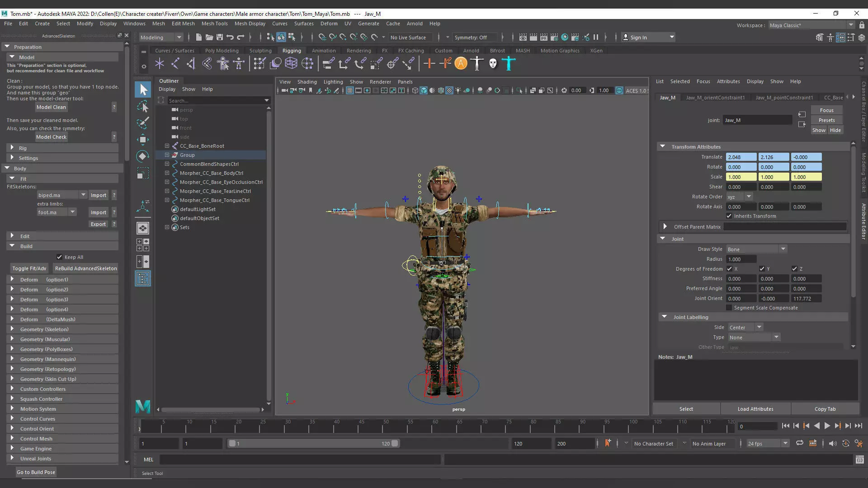868x488 pixels.
Task: Switch to the Animation shelf tab
Action: point(323,51)
